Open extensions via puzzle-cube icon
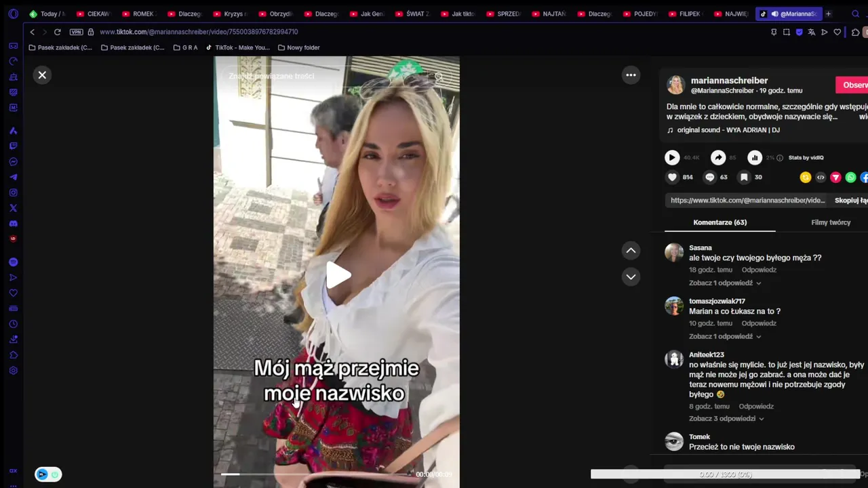Image resolution: width=868 pixels, height=488 pixels. (855, 32)
